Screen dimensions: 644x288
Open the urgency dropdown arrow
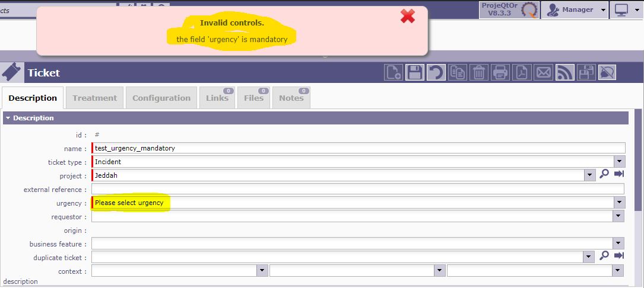619,202
